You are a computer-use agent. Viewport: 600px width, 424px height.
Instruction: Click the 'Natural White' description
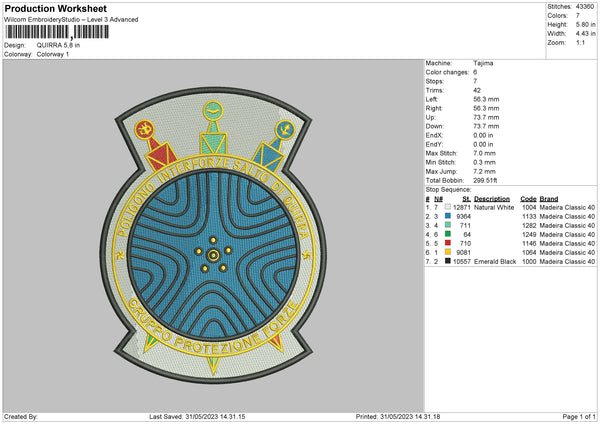click(x=494, y=207)
